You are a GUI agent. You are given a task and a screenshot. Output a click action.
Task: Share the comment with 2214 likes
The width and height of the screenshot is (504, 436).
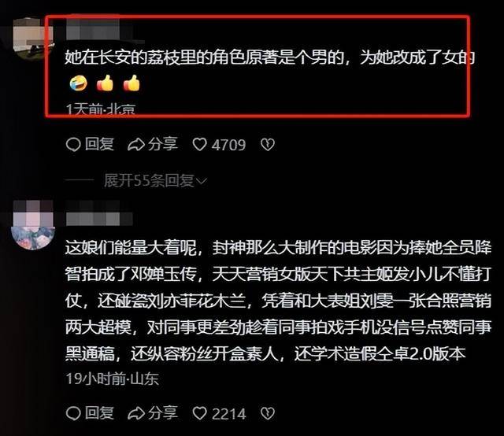(152, 413)
